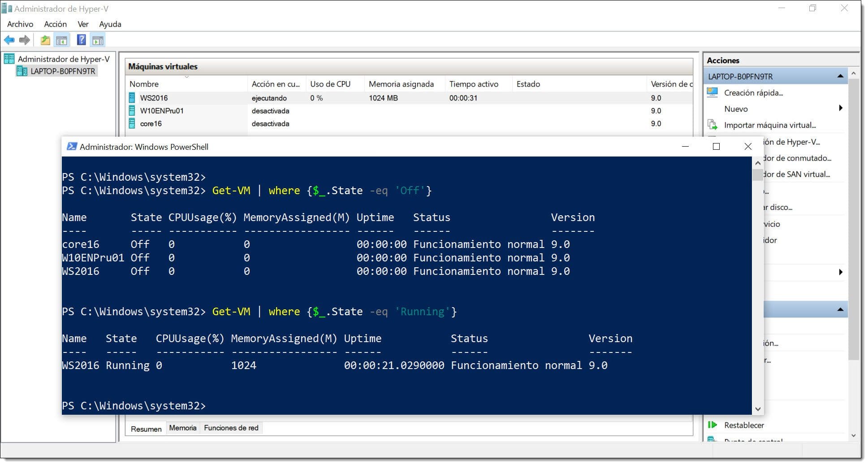Image resolution: width=868 pixels, height=465 pixels.
Task: Click the 1024 MB memory cell
Action: [x=383, y=98]
